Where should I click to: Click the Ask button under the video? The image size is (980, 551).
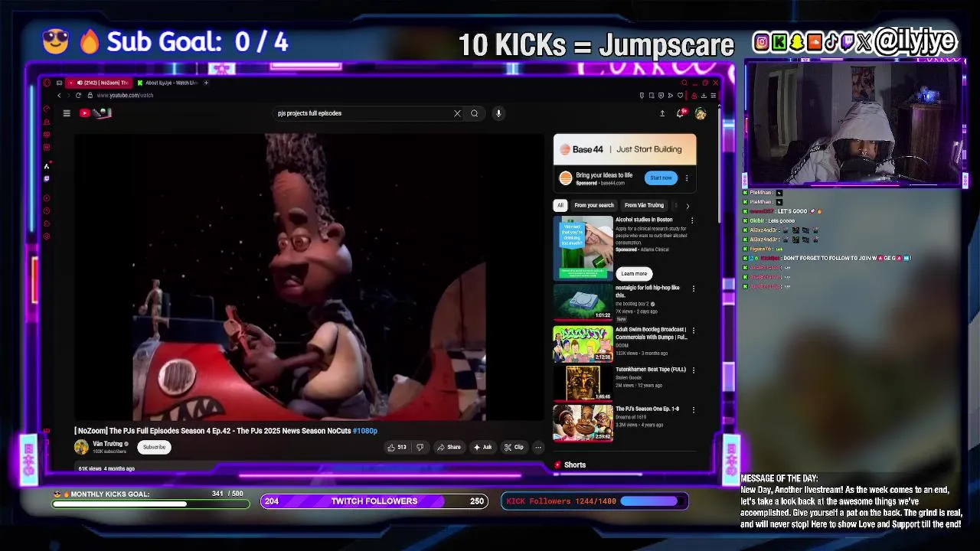(482, 447)
